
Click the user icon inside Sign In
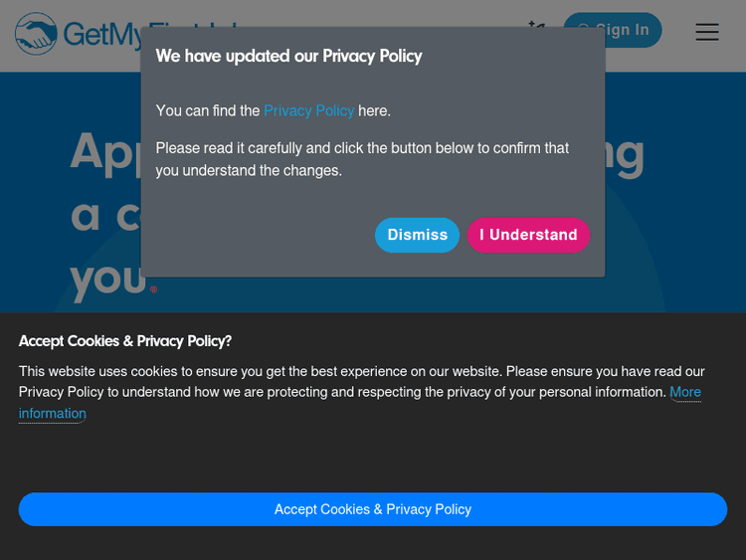[584, 30]
